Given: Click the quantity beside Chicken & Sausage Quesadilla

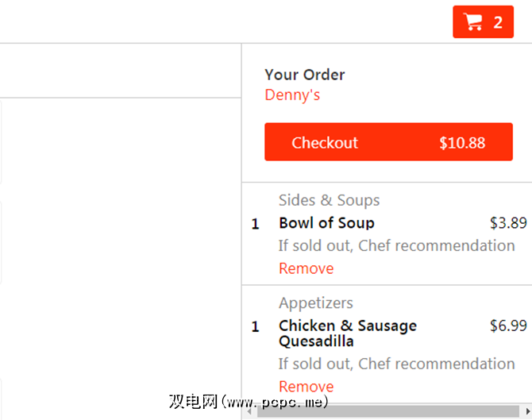Looking at the screenshot, I should click(x=255, y=326).
